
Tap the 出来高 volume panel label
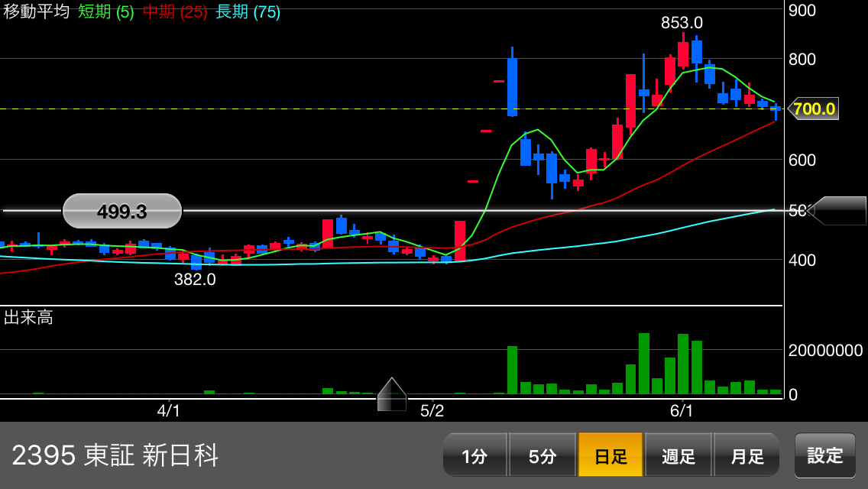pyautogui.click(x=28, y=317)
